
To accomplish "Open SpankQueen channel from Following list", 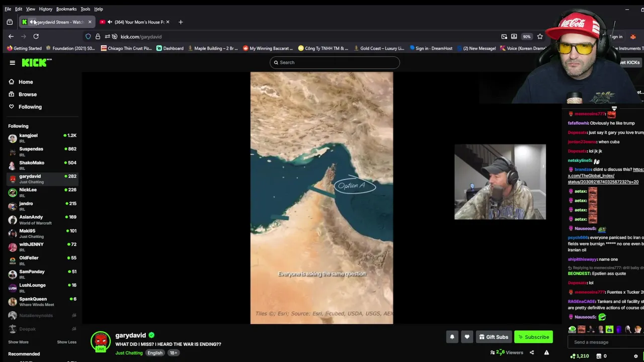I will 42,301.
